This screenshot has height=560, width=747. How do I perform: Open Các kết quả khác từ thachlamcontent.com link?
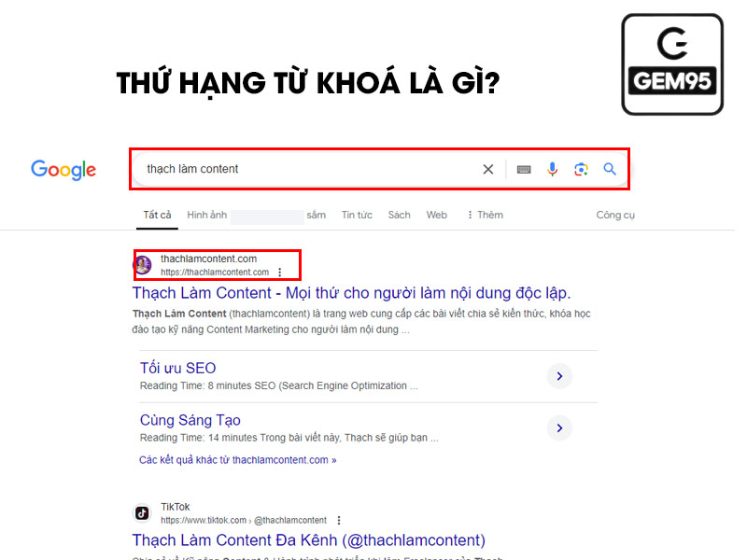(x=238, y=460)
